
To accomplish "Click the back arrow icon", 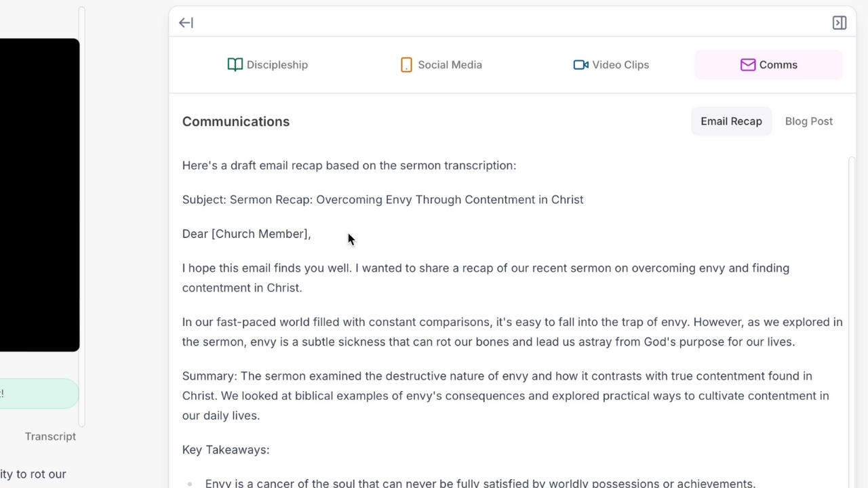I will pyautogui.click(x=185, y=22).
